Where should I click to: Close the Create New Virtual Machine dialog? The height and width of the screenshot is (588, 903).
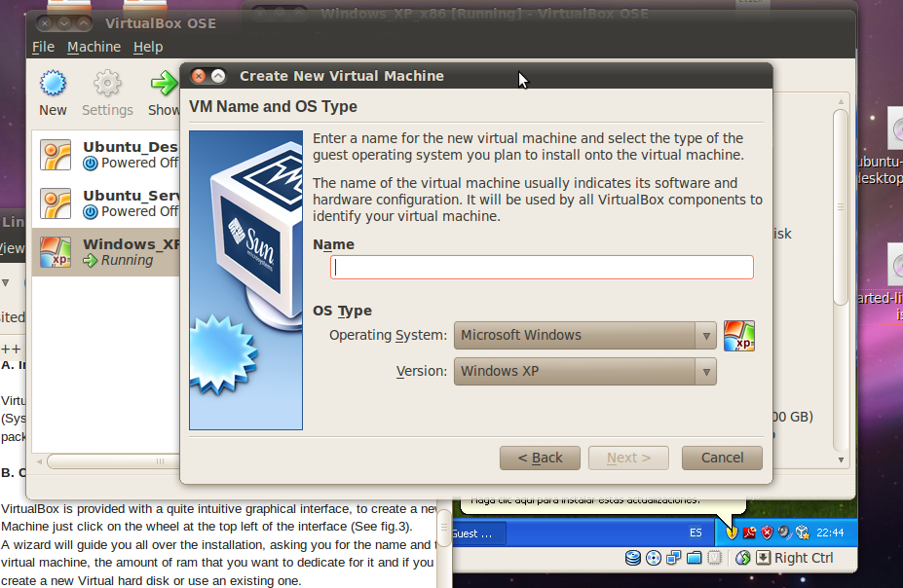click(x=199, y=76)
